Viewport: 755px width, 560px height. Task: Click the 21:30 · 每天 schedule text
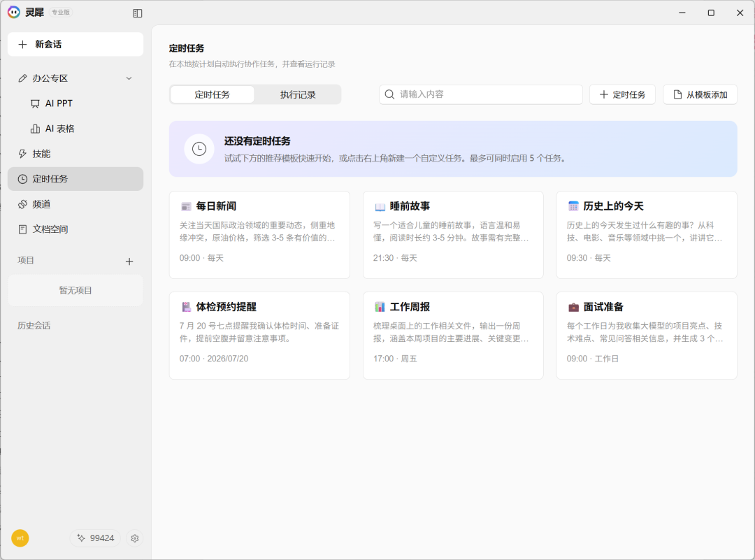pyautogui.click(x=395, y=258)
